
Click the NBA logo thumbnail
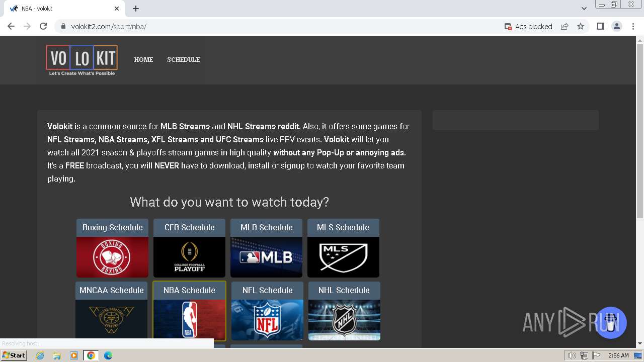click(189, 320)
